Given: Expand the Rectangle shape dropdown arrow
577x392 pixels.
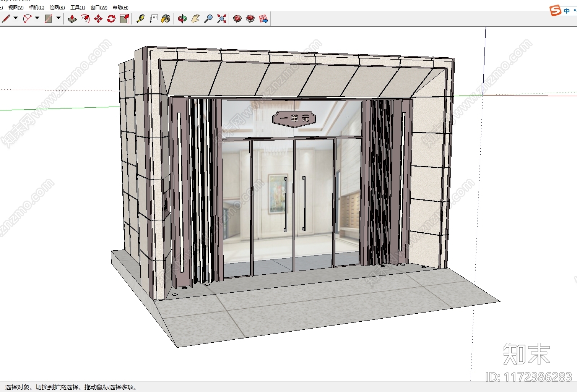Looking at the screenshot, I should tap(59, 18).
